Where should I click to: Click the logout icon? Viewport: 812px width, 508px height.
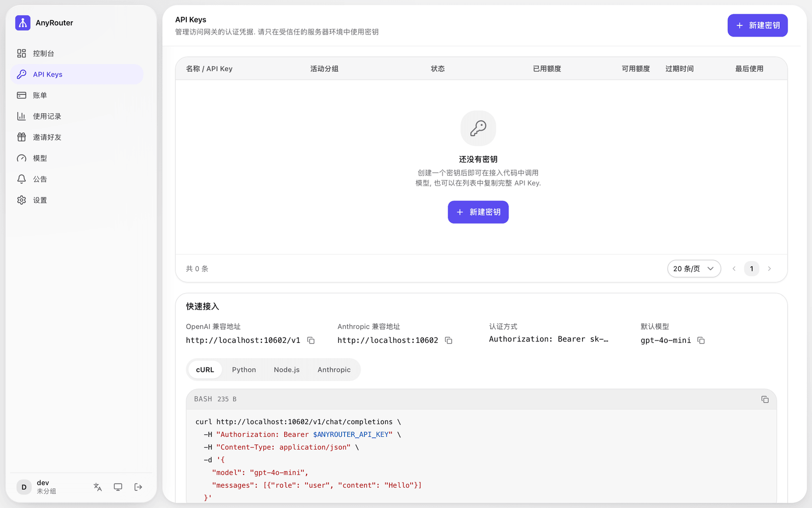[138, 487]
